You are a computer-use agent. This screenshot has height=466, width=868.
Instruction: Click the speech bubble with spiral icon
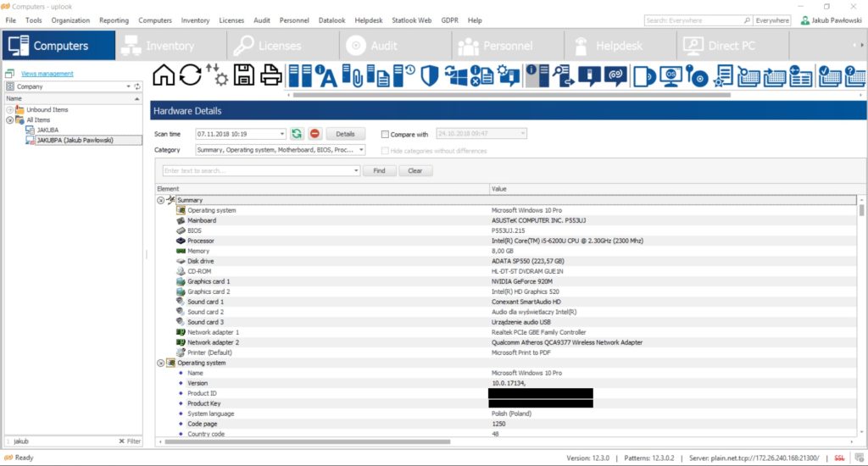(615, 75)
